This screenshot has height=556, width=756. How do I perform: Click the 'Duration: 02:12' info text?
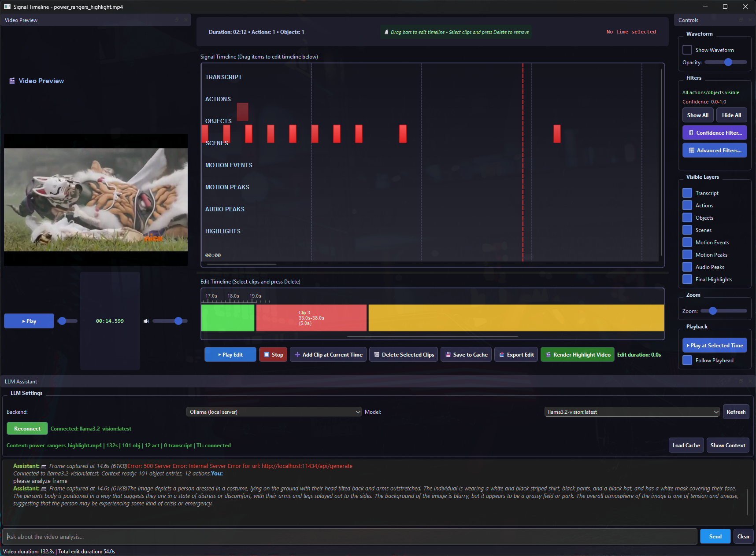click(x=227, y=32)
